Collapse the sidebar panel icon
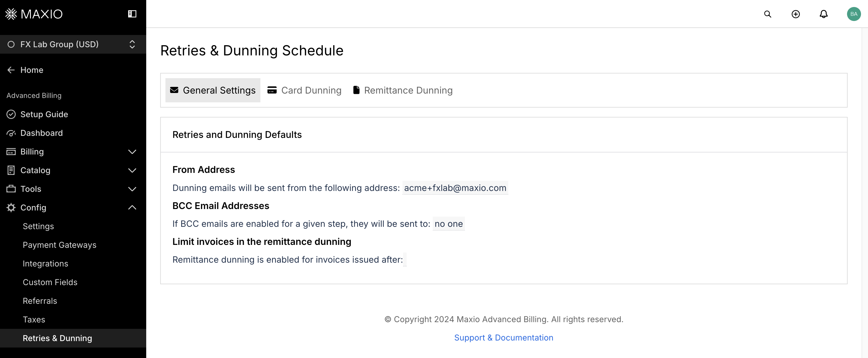The width and height of the screenshot is (868, 358). (x=132, y=14)
